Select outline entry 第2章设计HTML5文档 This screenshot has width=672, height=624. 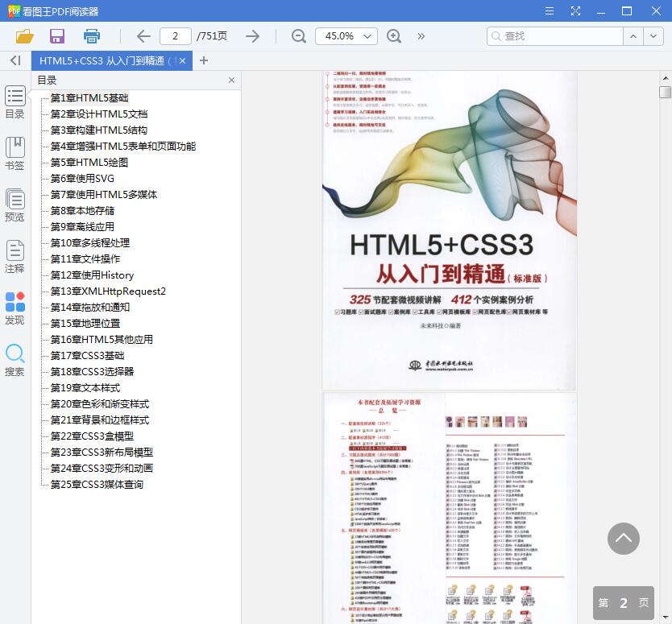pyautogui.click(x=99, y=114)
